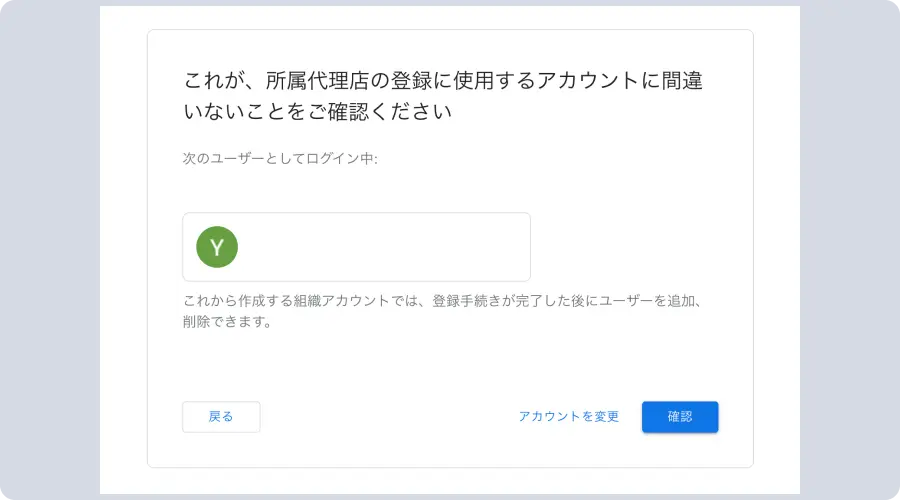This screenshot has width=900, height=500.
Task: Open the アカウントを変更 link
Action: tap(569, 417)
